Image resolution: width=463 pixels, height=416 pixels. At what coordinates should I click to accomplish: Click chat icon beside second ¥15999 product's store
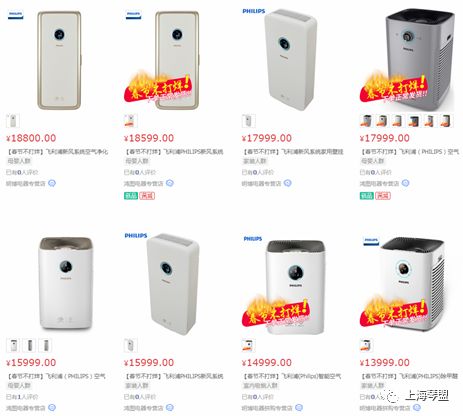click(170, 407)
